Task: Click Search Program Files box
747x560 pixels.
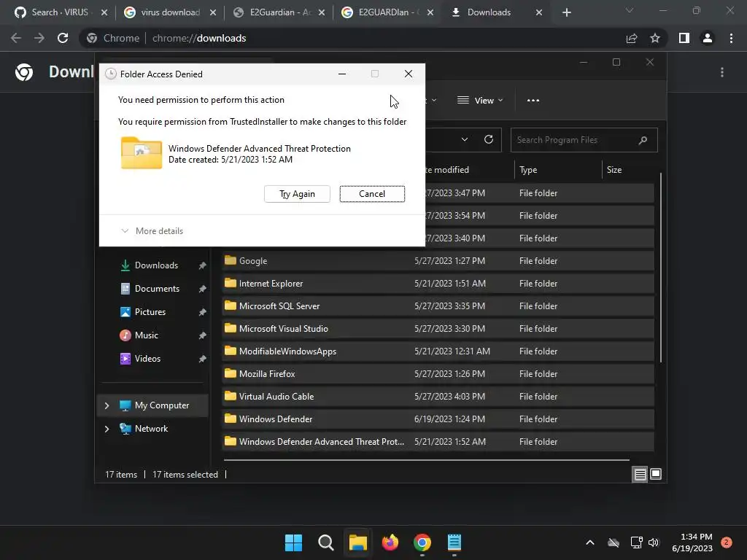Action: click(x=584, y=140)
